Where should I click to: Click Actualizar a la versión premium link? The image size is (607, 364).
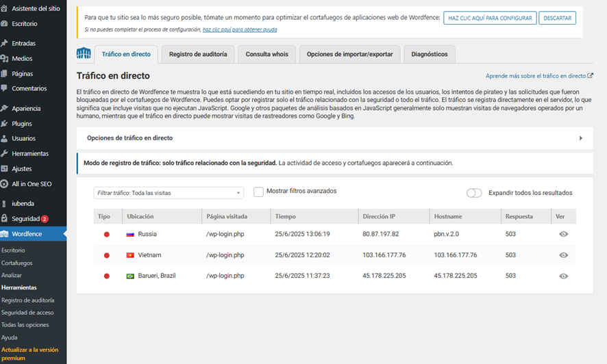(x=30, y=354)
